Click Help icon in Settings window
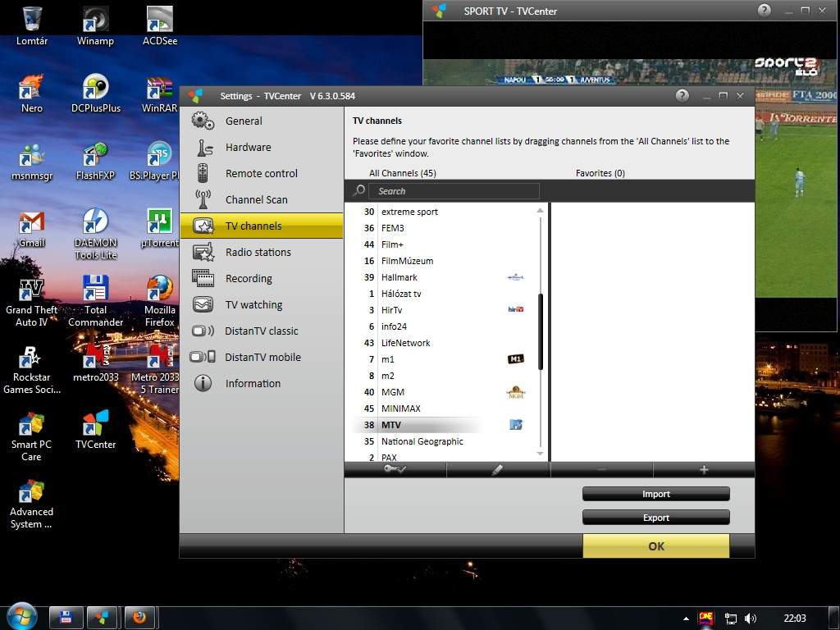Screen dimensions: 840x630 pyautogui.click(x=682, y=96)
